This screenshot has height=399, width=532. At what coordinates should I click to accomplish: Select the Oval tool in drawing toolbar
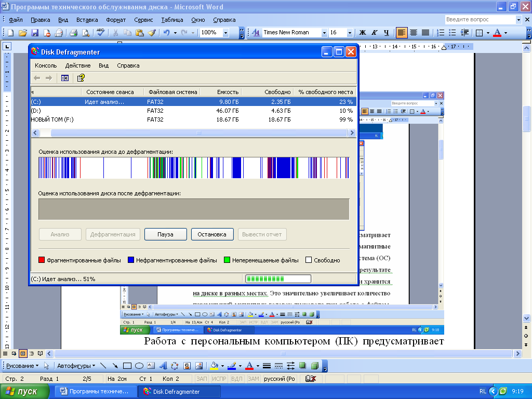tap(139, 365)
